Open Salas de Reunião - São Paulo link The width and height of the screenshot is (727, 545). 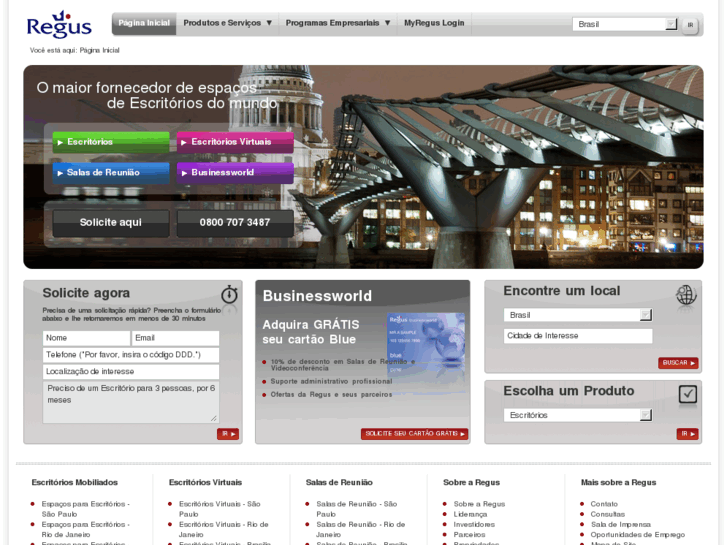357,509
